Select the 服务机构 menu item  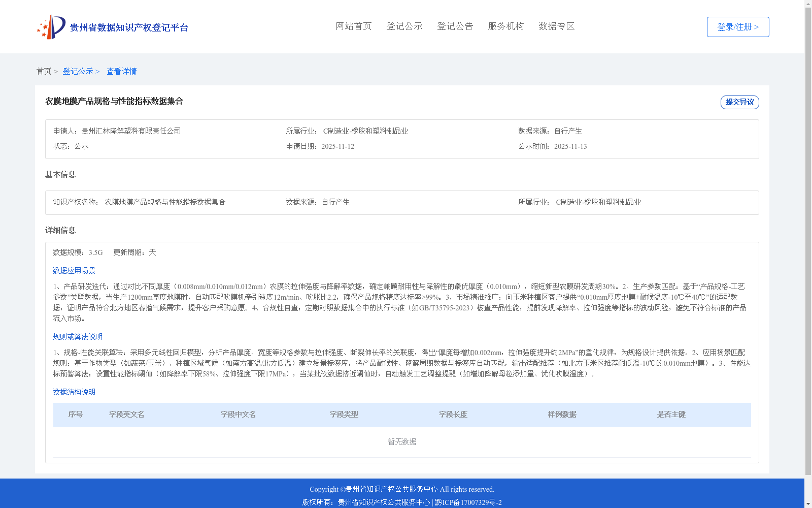(x=506, y=26)
